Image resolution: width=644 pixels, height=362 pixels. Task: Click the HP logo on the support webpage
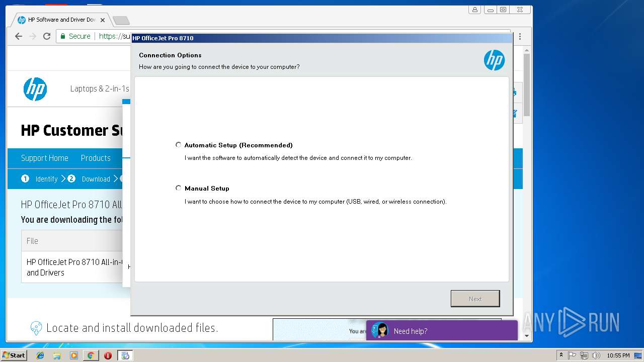click(35, 89)
